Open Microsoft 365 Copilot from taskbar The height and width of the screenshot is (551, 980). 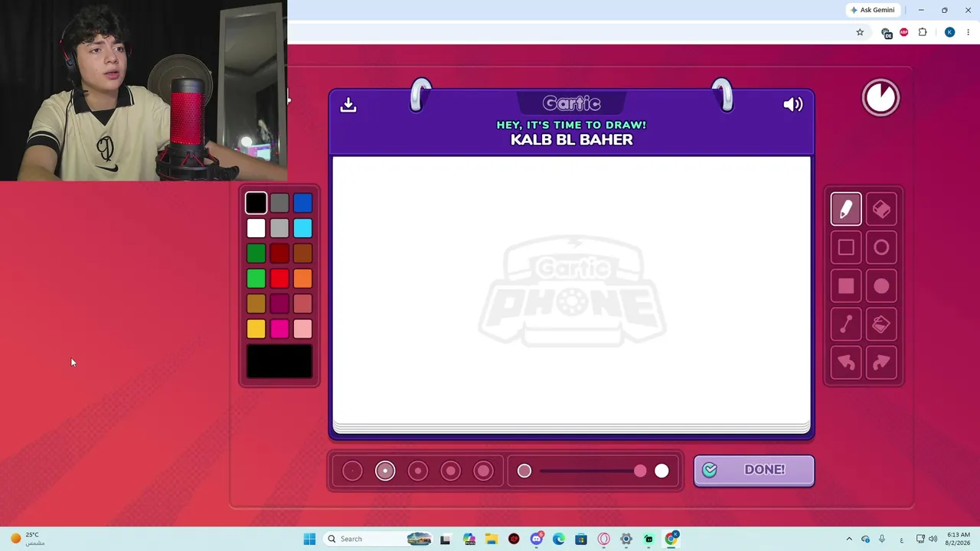tap(469, 539)
